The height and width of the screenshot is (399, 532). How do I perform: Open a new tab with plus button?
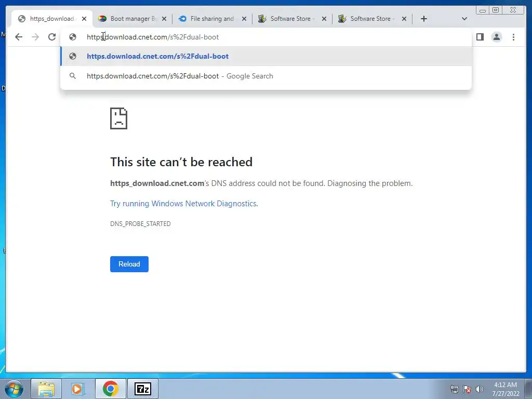pyautogui.click(x=423, y=19)
